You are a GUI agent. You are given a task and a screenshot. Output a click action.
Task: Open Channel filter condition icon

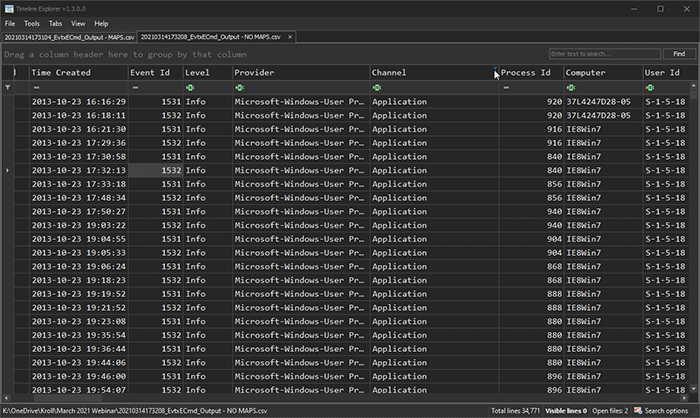[377, 88]
